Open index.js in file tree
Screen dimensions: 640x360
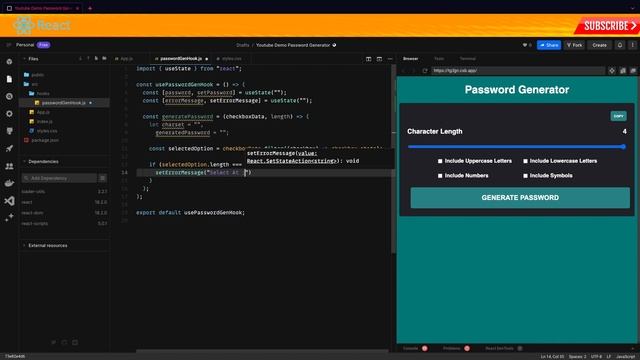[41, 122]
